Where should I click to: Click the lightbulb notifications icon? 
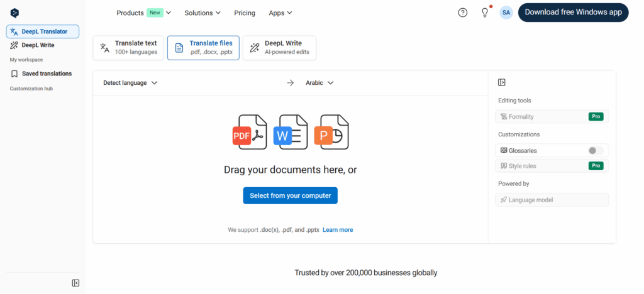pos(485,13)
